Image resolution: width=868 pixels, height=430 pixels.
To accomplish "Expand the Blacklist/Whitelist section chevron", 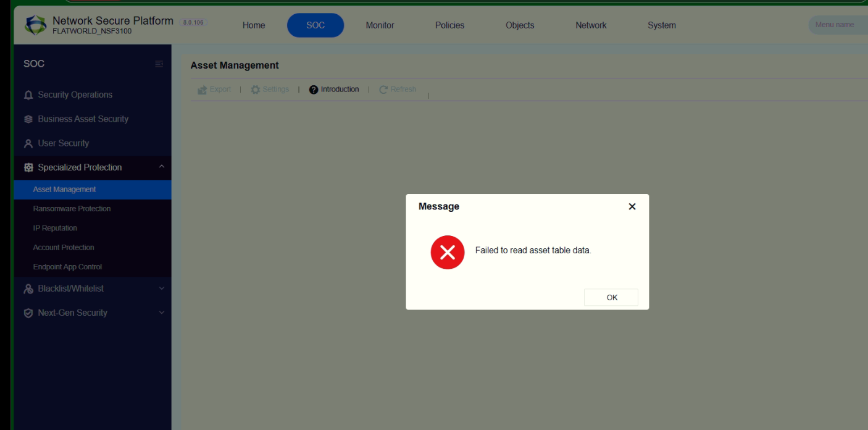I will point(161,289).
